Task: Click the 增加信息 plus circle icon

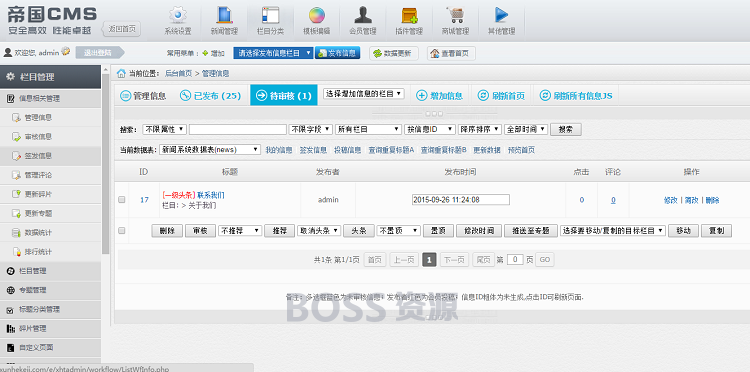Action: click(421, 95)
